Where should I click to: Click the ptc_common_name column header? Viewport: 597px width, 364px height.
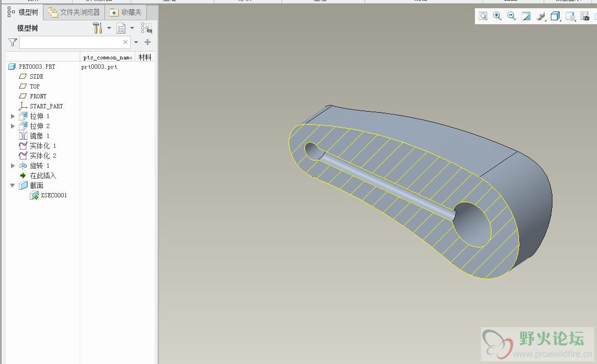(x=107, y=57)
